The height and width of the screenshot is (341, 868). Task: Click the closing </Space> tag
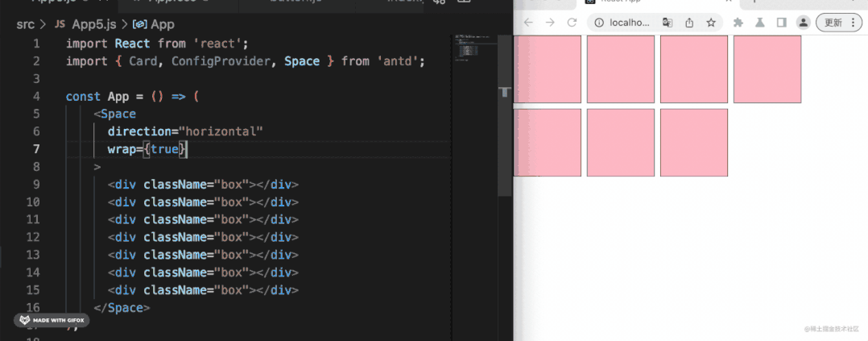pos(122,308)
